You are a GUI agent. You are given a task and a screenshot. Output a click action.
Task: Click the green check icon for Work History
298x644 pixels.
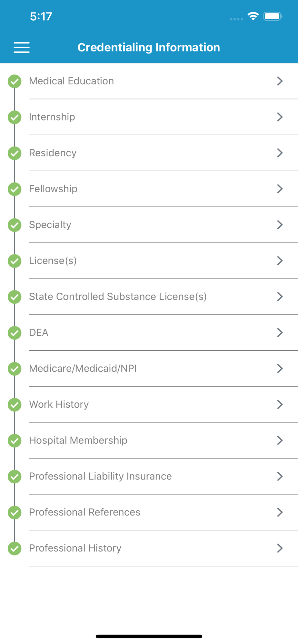pyautogui.click(x=15, y=405)
